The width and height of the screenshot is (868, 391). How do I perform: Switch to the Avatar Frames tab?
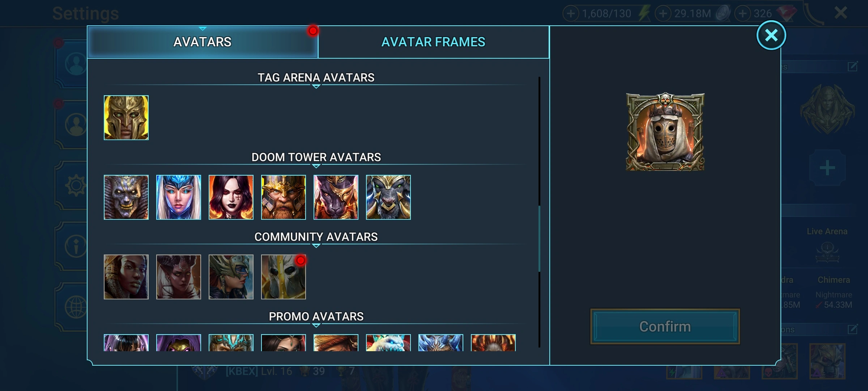(433, 42)
